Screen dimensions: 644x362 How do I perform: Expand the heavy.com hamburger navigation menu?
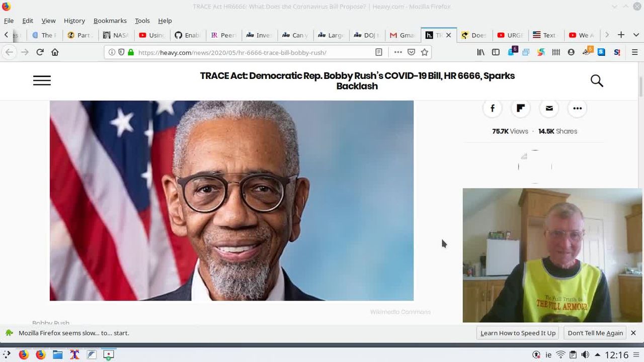pos(42,80)
